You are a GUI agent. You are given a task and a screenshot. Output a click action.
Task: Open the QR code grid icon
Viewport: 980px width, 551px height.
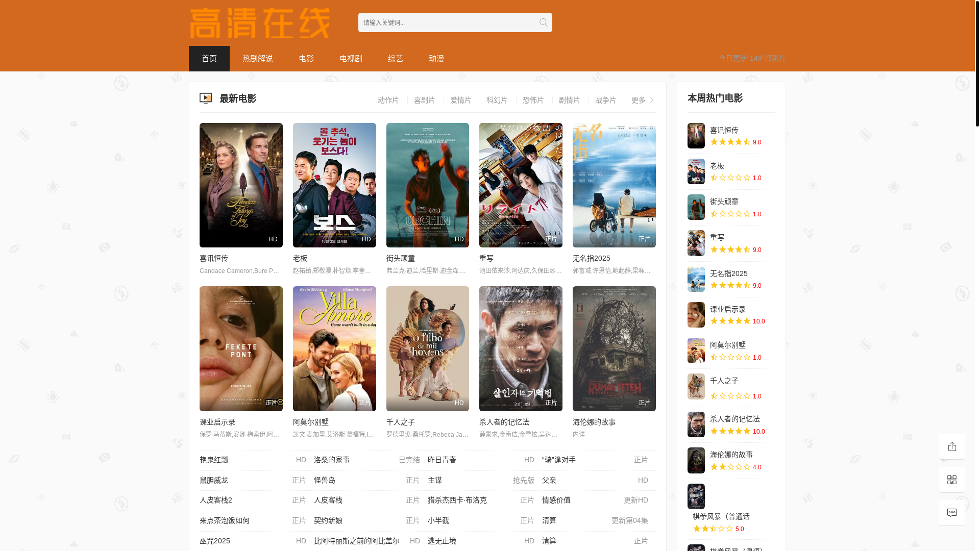[952, 480]
